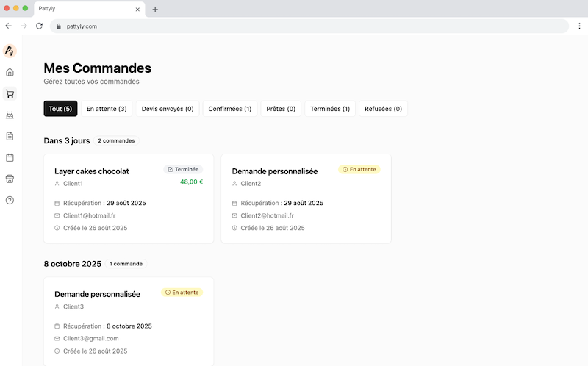Click the Pattyly logo in sidebar
This screenshot has width=588, height=366.
[x=10, y=51]
